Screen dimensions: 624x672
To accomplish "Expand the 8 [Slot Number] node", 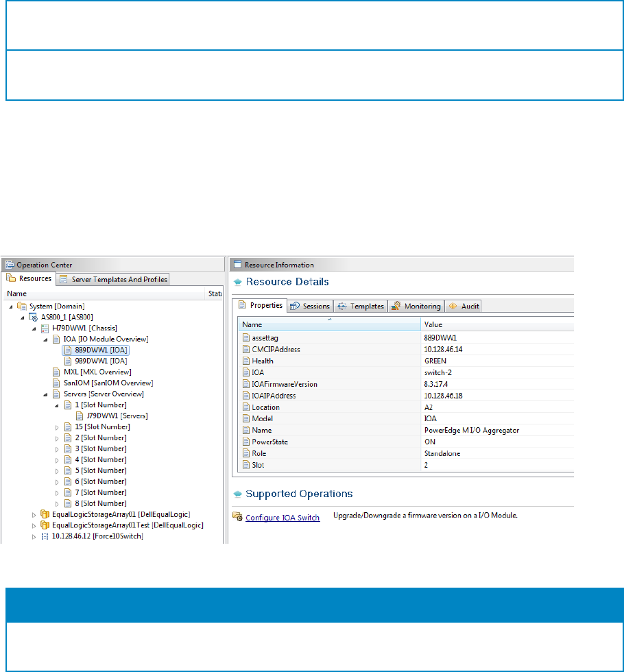I will pyautogui.click(x=56, y=504).
